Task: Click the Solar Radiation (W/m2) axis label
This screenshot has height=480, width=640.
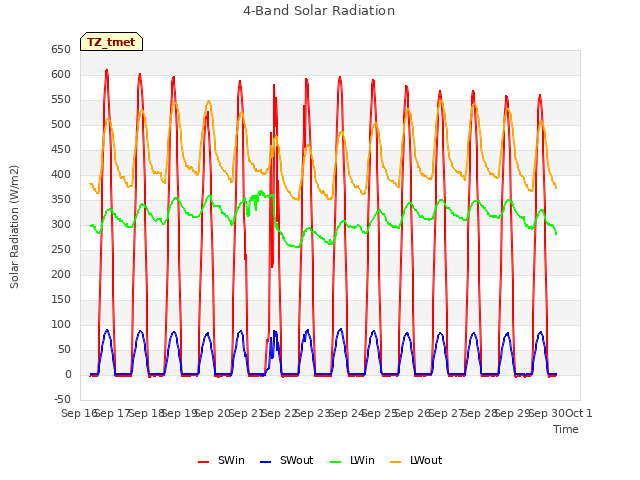Action: (x=14, y=227)
